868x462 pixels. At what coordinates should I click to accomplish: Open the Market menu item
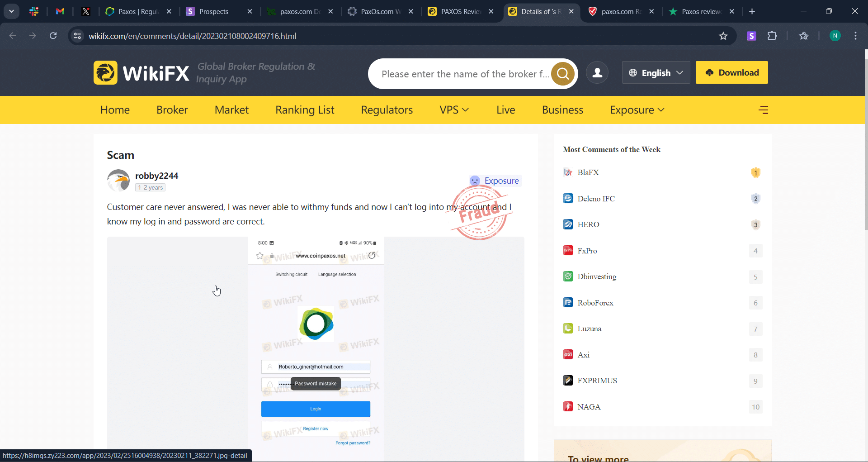(231, 110)
